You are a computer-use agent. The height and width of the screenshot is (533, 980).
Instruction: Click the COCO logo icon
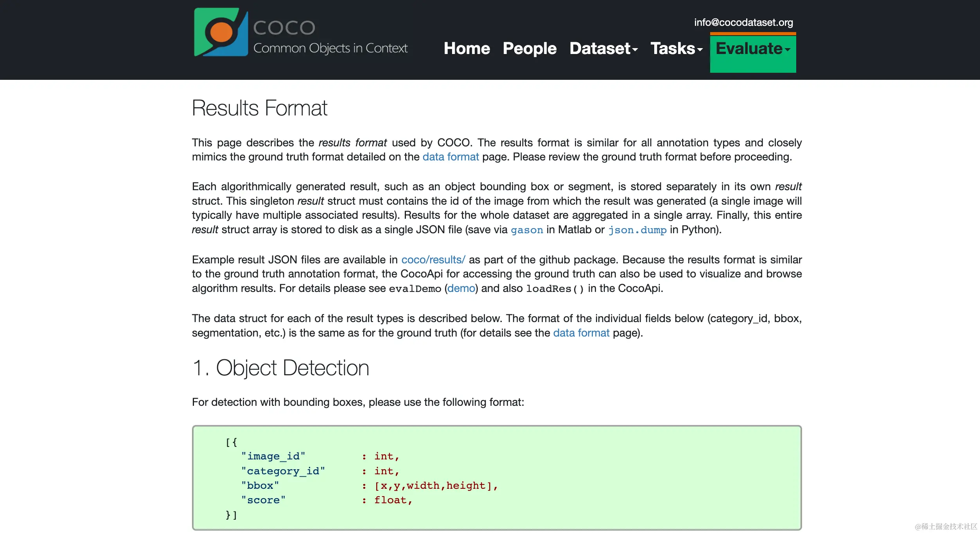point(221,32)
